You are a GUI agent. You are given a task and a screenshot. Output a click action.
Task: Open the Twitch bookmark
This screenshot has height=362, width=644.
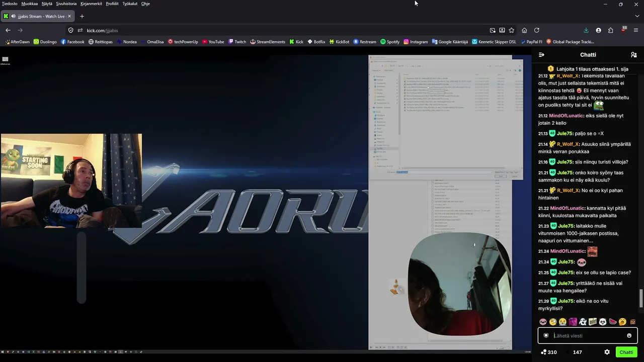(x=237, y=42)
